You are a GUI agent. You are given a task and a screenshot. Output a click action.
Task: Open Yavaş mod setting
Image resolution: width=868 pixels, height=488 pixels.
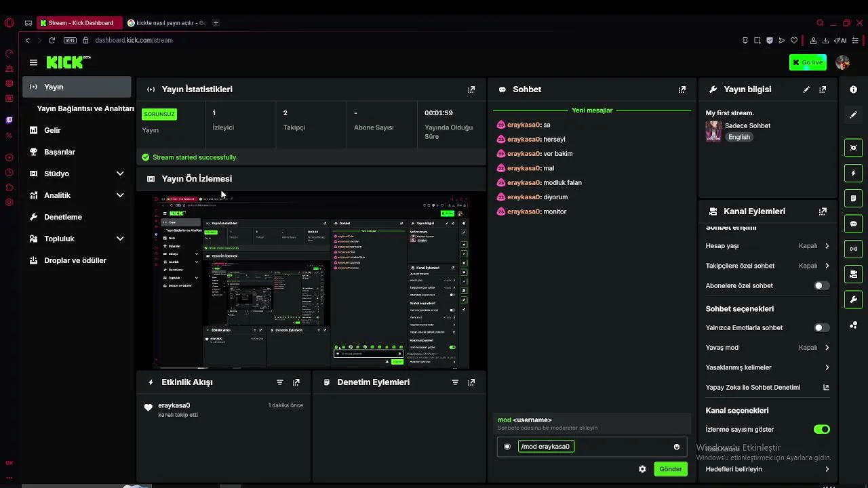(x=767, y=348)
